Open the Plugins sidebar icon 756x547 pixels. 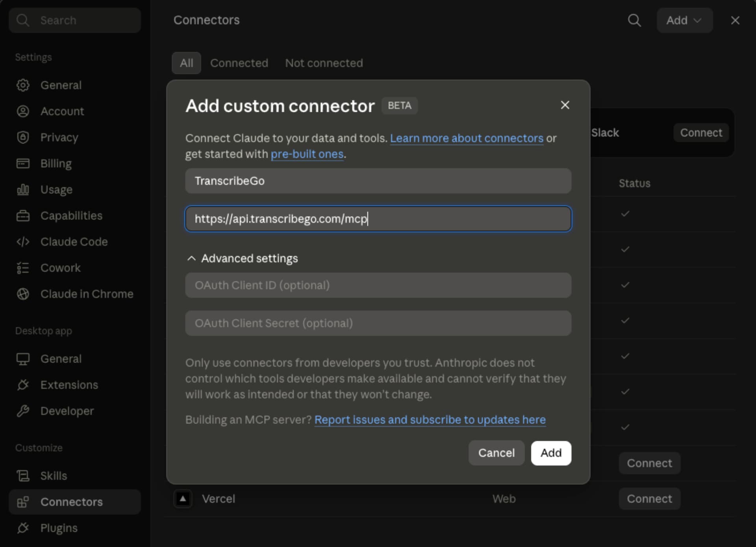[23, 528]
